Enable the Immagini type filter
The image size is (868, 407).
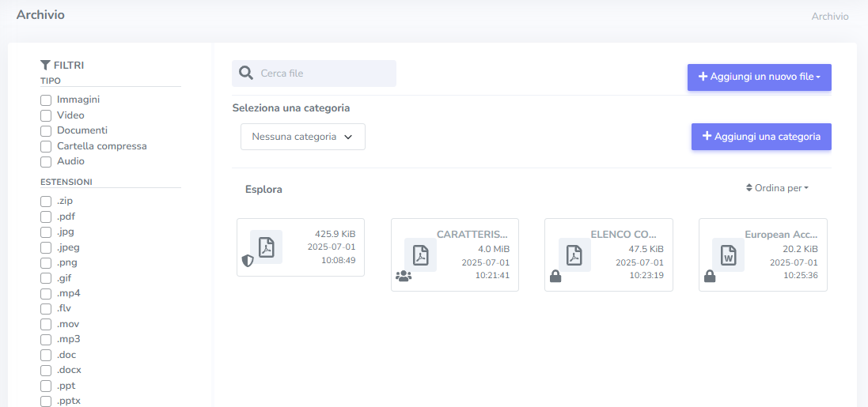point(46,100)
